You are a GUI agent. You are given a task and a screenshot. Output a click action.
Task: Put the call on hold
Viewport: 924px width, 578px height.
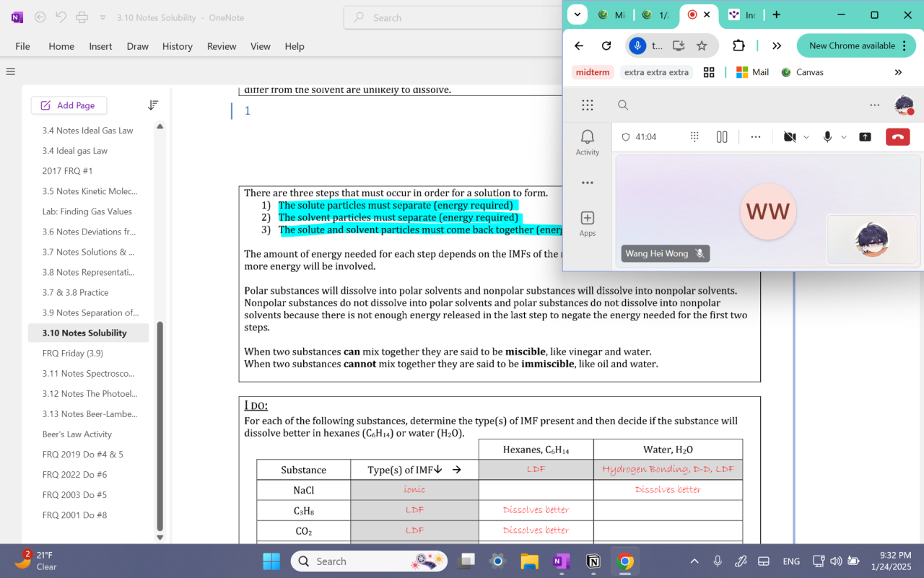click(x=722, y=137)
